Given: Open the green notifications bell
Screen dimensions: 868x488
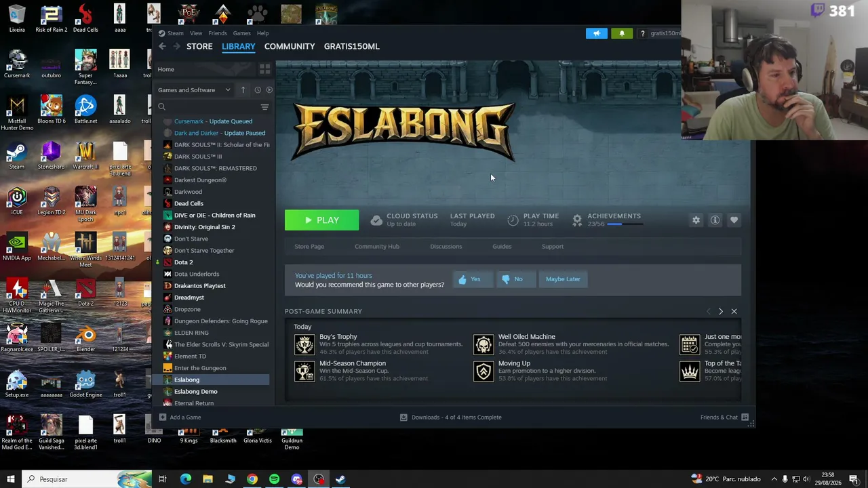Looking at the screenshot, I should tap(622, 33).
